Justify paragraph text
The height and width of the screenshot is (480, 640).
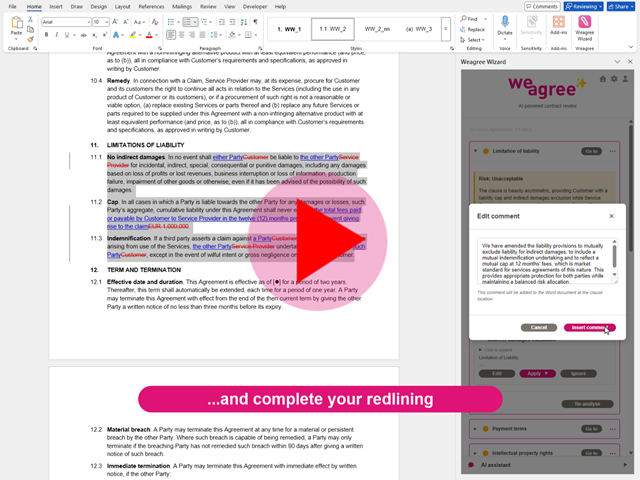pos(202,35)
